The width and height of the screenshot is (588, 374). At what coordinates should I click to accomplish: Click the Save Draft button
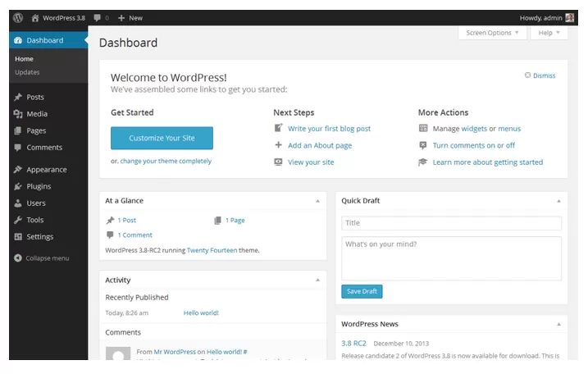point(362,291)
